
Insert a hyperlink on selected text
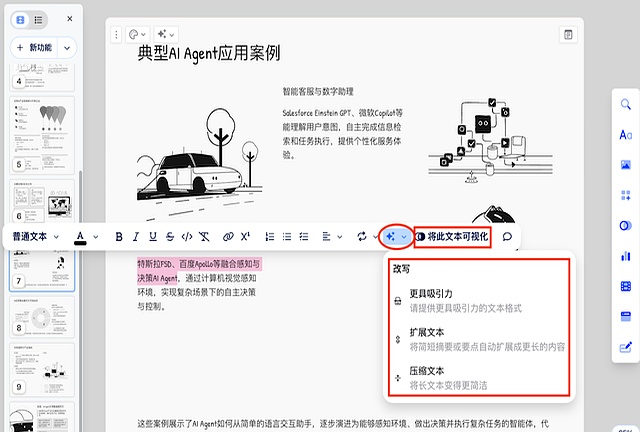[228, 237]
